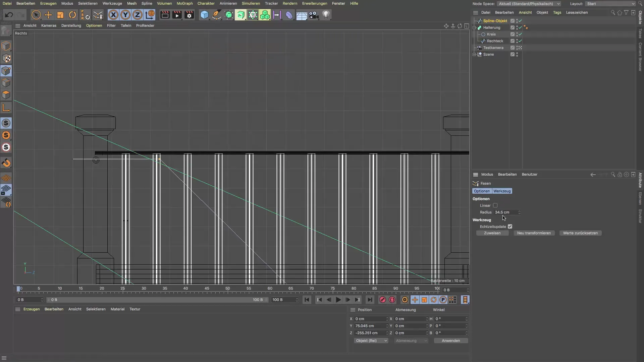Image resolution: width=644 pixels, height=362 pixels.
Task: Click the back arrow in attribute manager
Action: pos(593,174)
